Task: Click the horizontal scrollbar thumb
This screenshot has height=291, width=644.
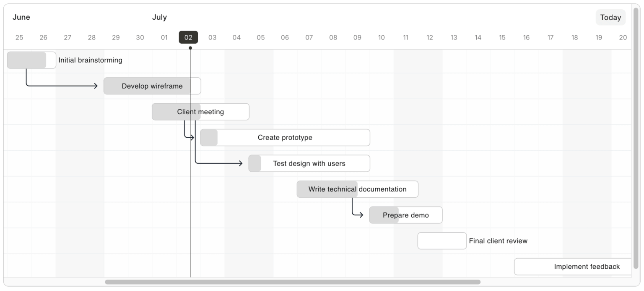Action: 293,282
